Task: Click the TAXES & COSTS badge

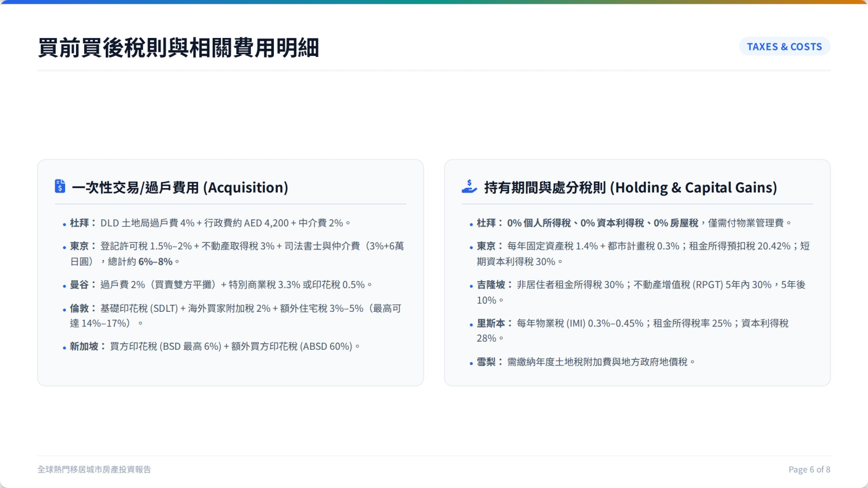Action: (x=784, y=47)
